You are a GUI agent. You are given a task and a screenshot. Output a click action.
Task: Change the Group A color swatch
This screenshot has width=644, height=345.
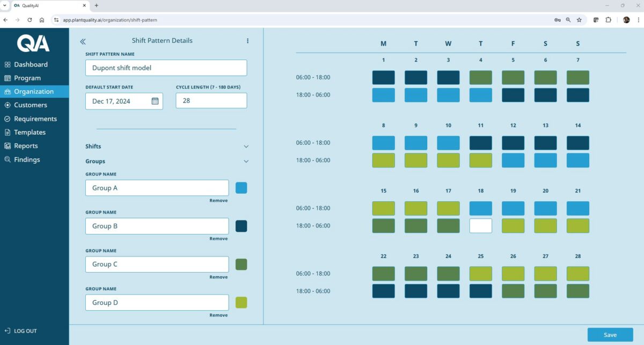(x=241, y=188)
